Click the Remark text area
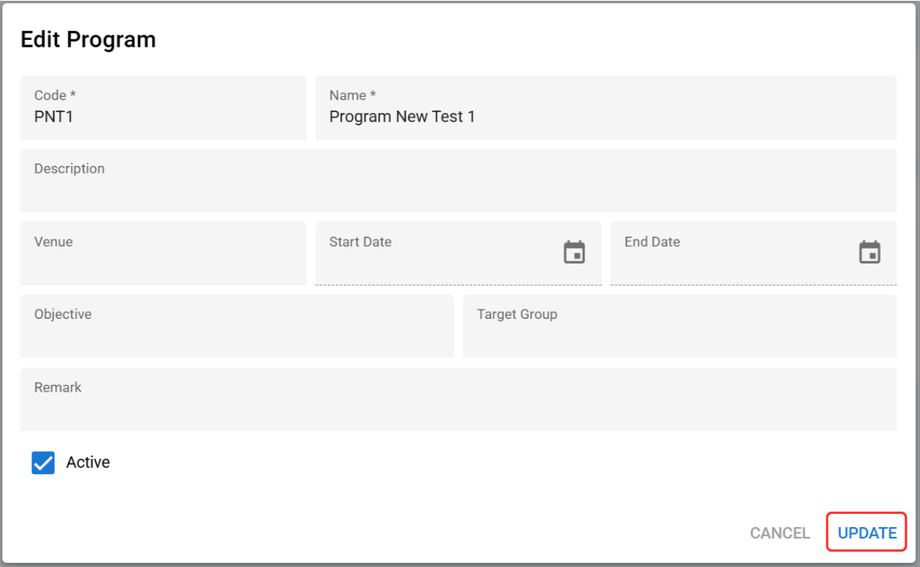The height and width of the screenshot is (567, 920). [458, 409]
